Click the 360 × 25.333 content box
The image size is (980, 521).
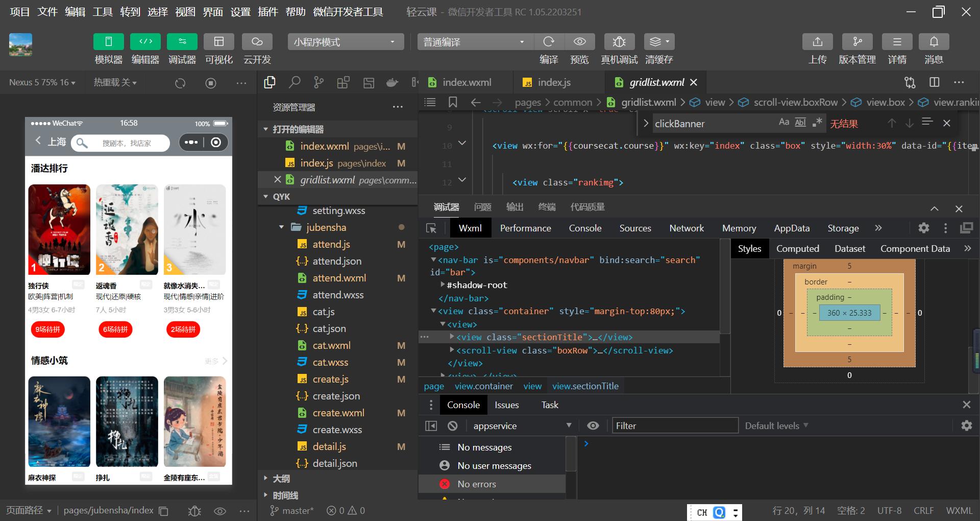(849, 313)
